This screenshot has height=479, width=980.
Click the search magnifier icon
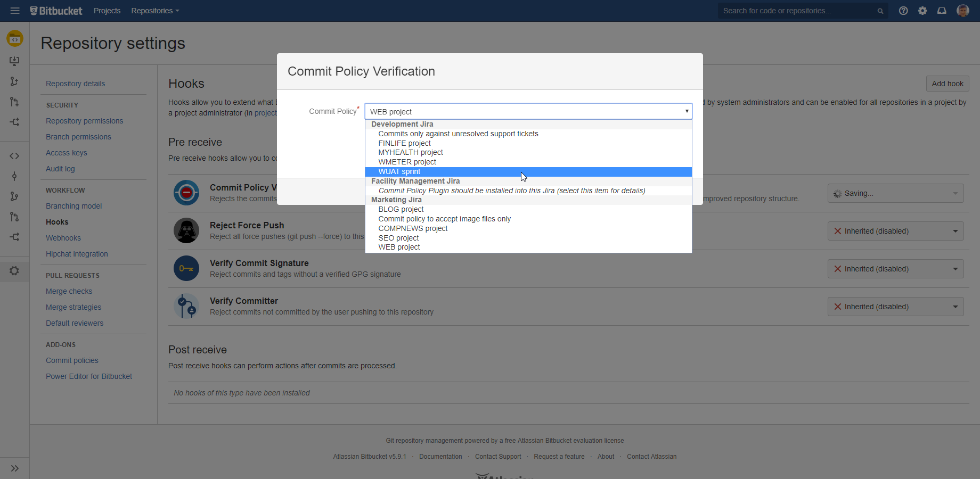pos(880,11)
